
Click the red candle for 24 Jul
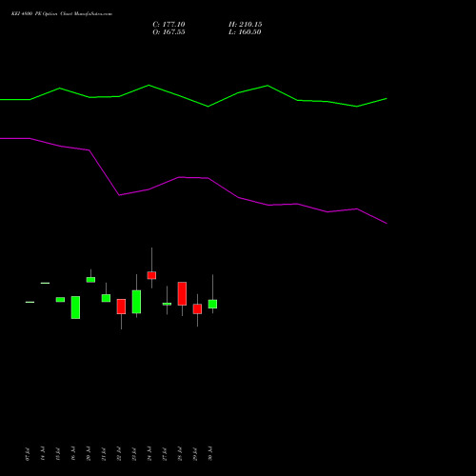point(151,275)
